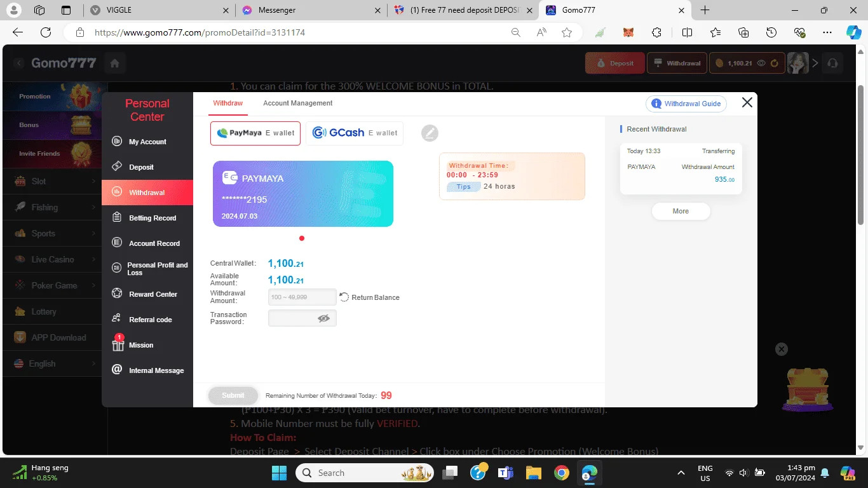This screenshot has width=868, height=488.
Task: Open Reward Center
Action: [x=147, y=294]
